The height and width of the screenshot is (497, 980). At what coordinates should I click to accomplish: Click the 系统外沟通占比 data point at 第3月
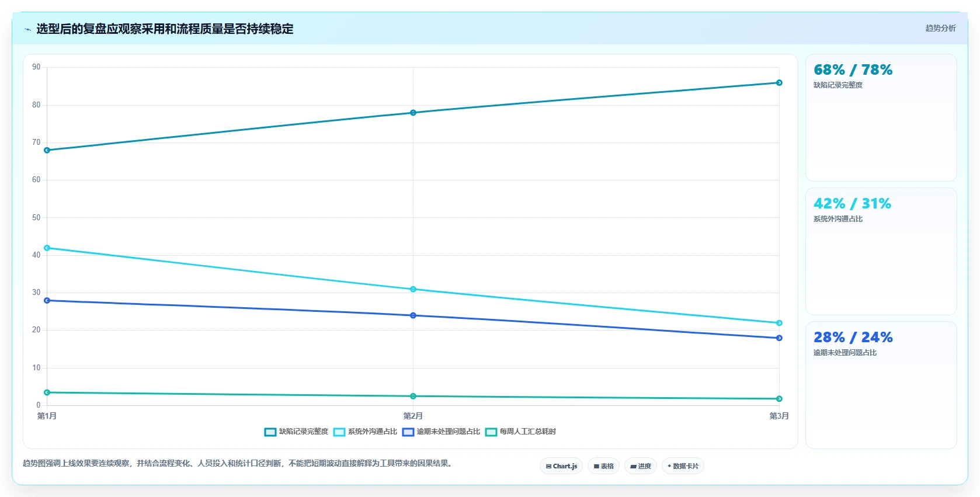(779, 323)
